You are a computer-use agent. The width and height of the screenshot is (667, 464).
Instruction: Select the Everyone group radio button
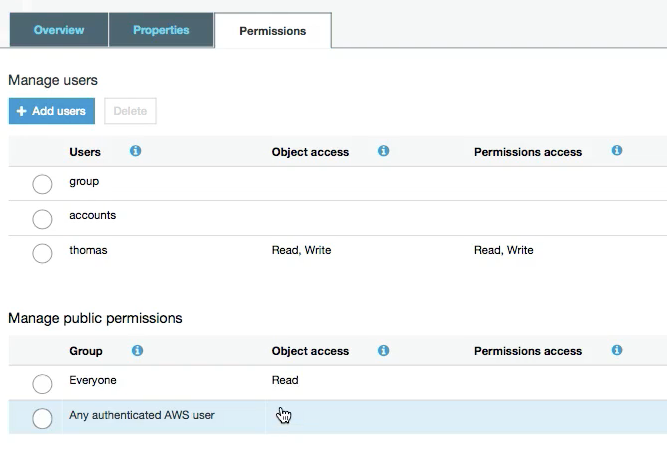pyautogui.click(x=42, y=383)
